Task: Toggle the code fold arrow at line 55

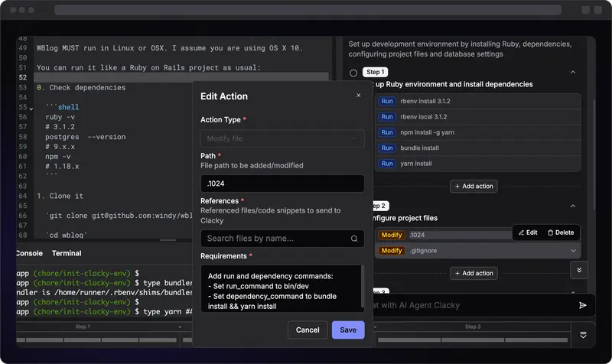Action: 31,109
